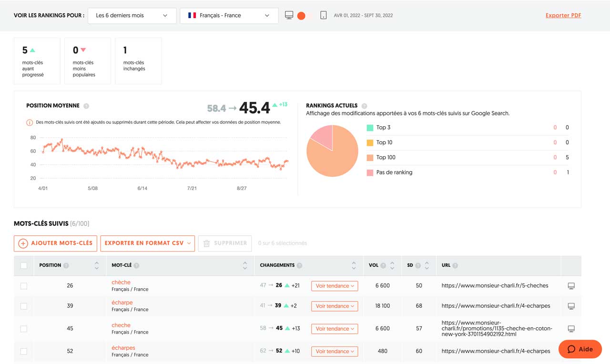610x364 pixels.
Task: Sort keywords by the VOL column arrows
Action: (x=392, y=265)
